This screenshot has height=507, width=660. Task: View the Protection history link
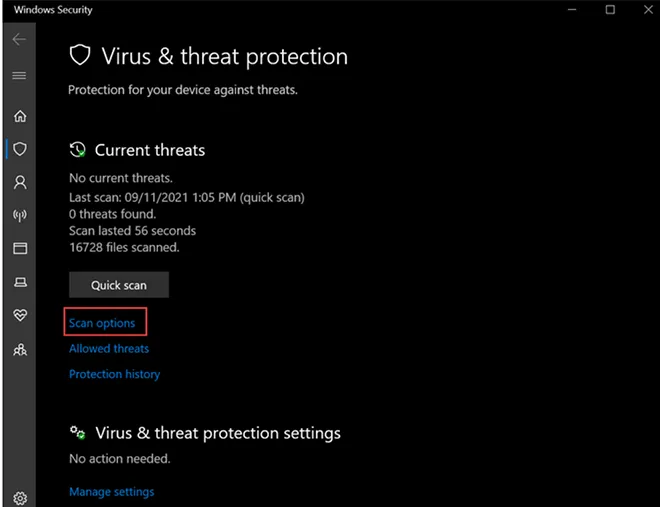tap(114, 374)
